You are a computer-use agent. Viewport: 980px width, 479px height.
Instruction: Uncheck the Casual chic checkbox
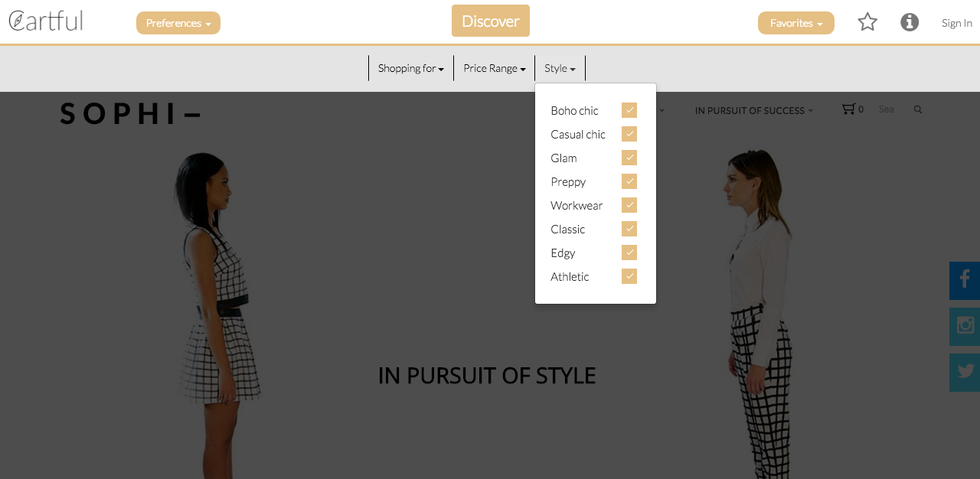[x=629, y=134]
